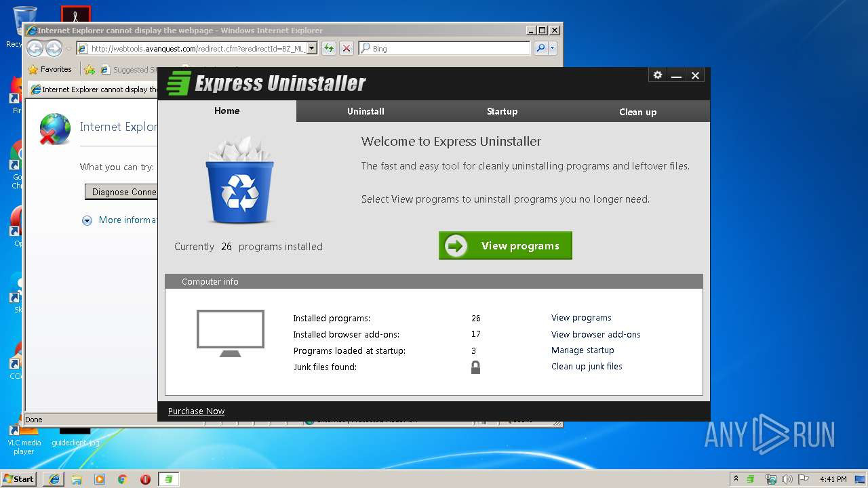Click the junk files lock icon
This screenshot has height=488, width=868.
[475, 367]
